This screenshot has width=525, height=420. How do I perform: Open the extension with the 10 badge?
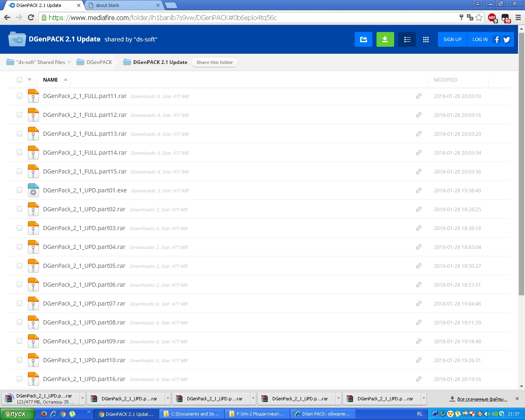pos(506,18)
